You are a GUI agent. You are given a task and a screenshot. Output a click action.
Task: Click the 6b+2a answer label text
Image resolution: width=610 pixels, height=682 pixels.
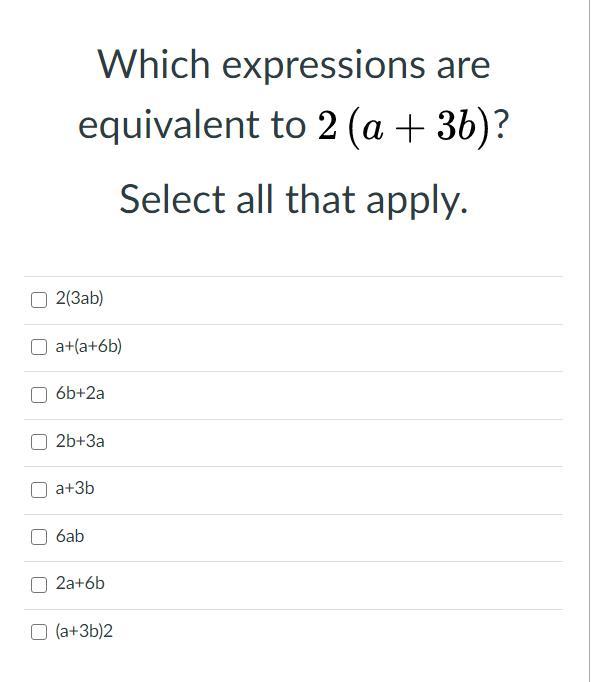coord(80,393)
